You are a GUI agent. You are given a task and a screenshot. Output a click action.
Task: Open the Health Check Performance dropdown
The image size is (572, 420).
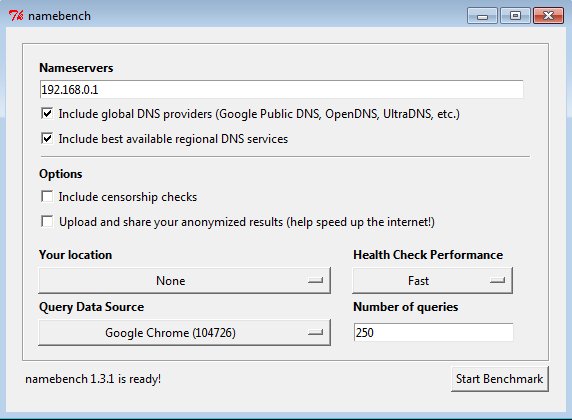click(432, 280)
